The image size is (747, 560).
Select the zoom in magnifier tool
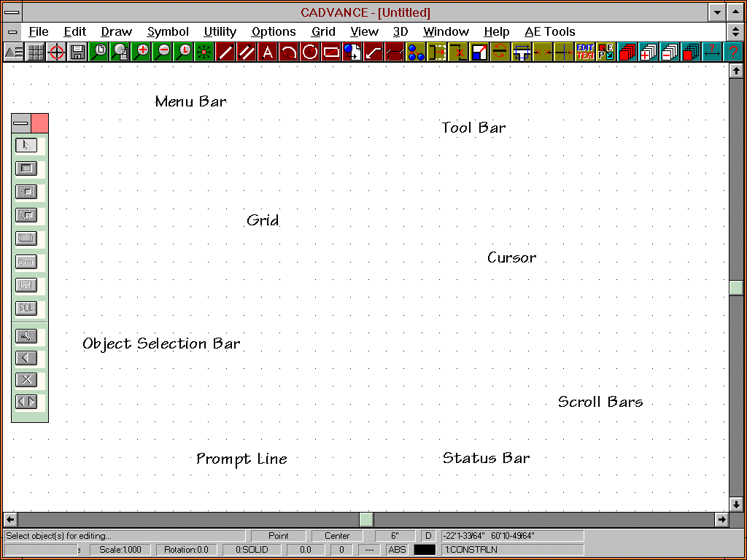pos(141,52)
